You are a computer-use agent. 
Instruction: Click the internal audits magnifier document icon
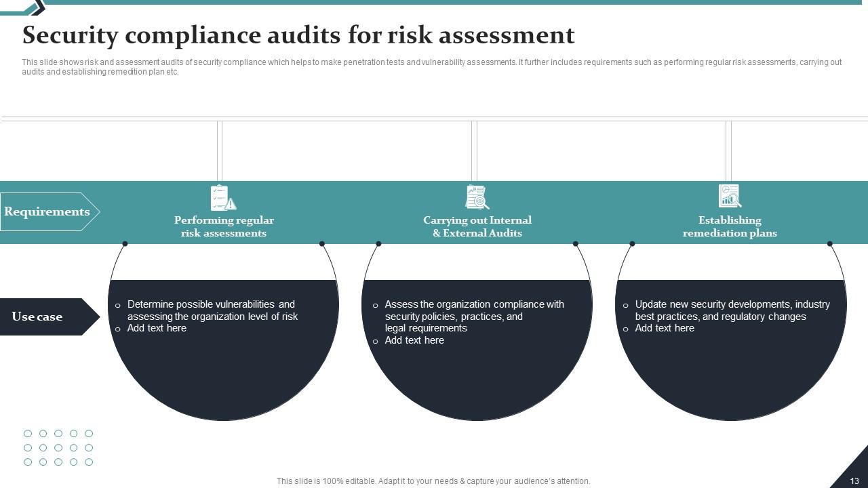coord(477,197)
